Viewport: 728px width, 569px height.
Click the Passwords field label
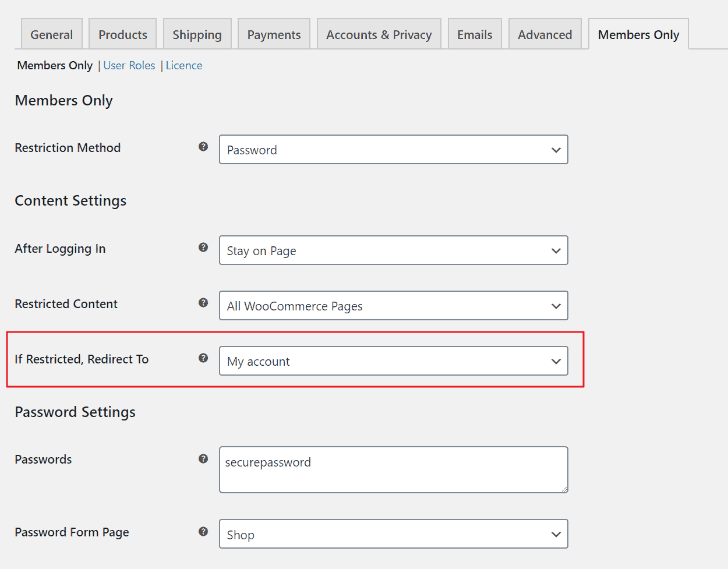[44, 460]
